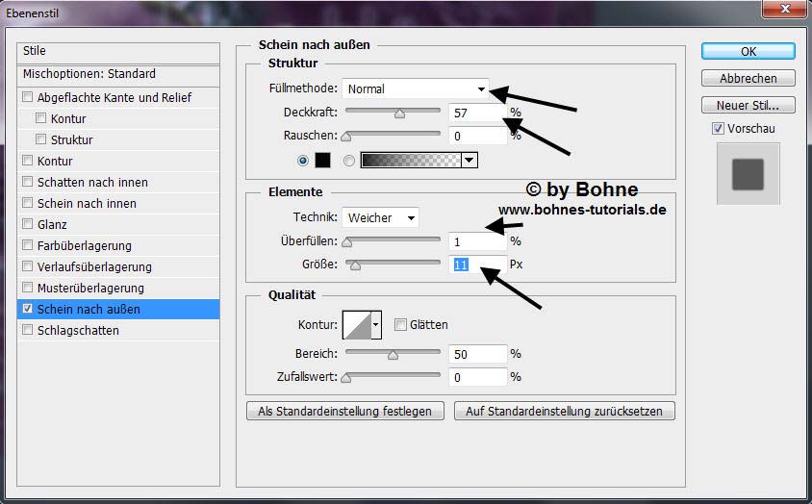The width and height of the screenshot is (812, 504).
Task: Select the gradient radio button
Action: 348,161
